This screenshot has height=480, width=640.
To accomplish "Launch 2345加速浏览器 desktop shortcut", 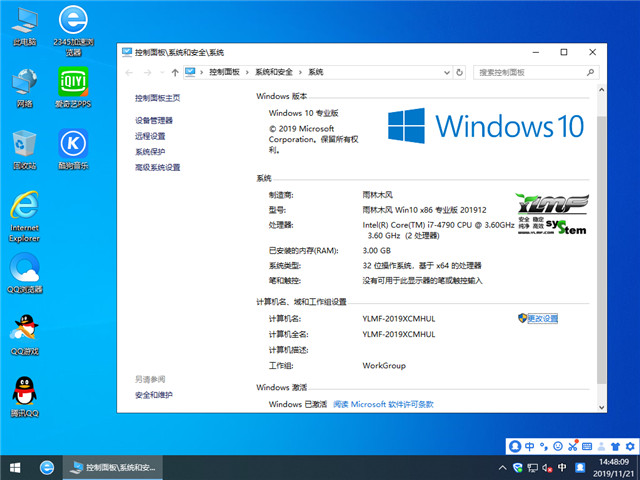I will click(73, 31).
